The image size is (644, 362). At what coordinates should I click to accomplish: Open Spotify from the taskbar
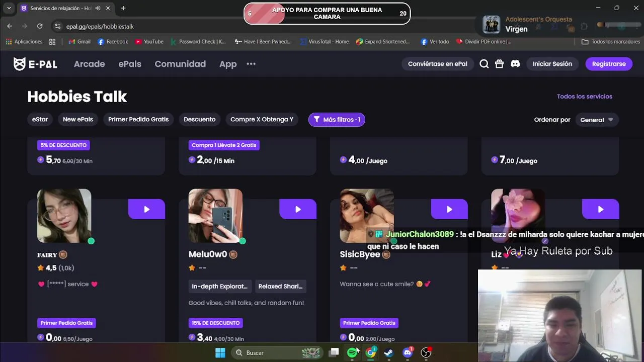click(352, 353)
